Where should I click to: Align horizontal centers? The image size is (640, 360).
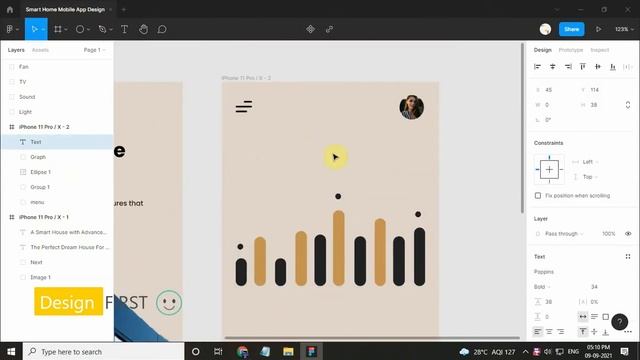click(553, 67)
